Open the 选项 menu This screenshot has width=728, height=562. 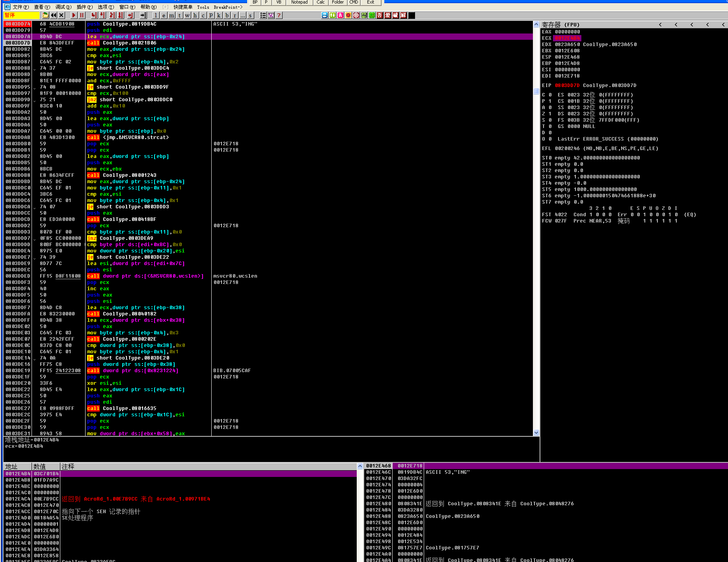[x=104, y=7]
